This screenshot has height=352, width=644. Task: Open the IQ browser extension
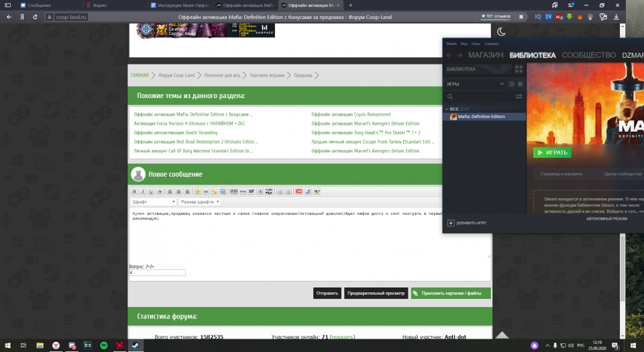tap(537, 17)
